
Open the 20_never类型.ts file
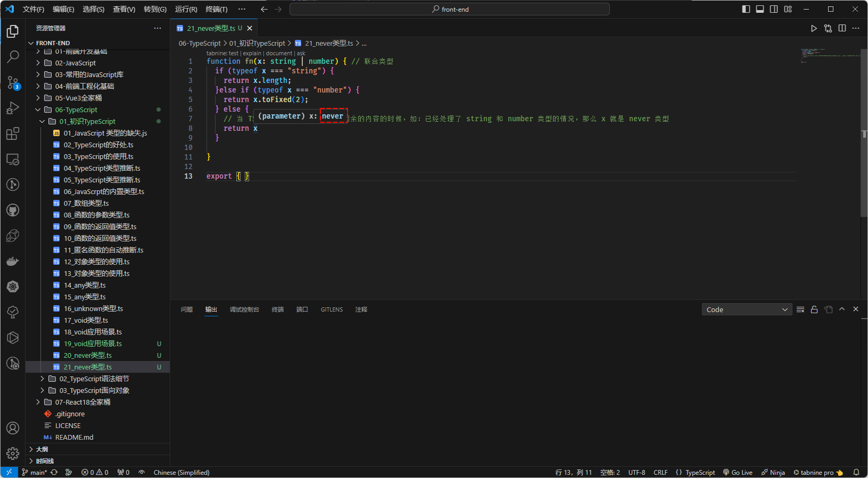click(88, 355)
